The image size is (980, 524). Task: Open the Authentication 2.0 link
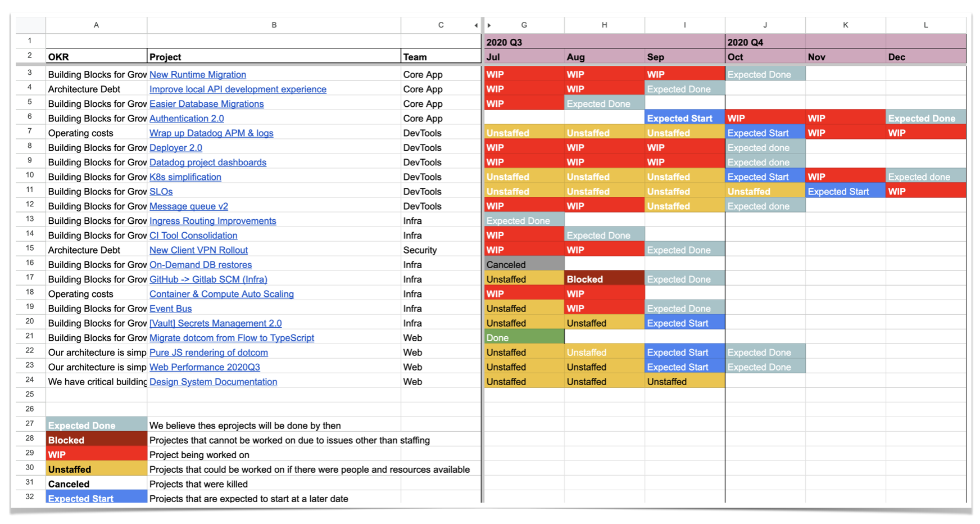(x=187, y=118)
